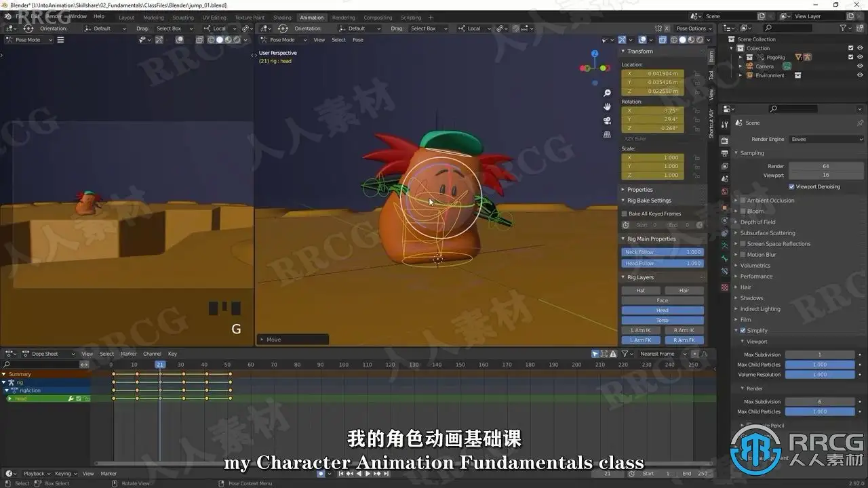The width and height of the screenshot is (868, 488).
Task: Adjust the Head Follow slider
Action: click(x=663, y=263)
